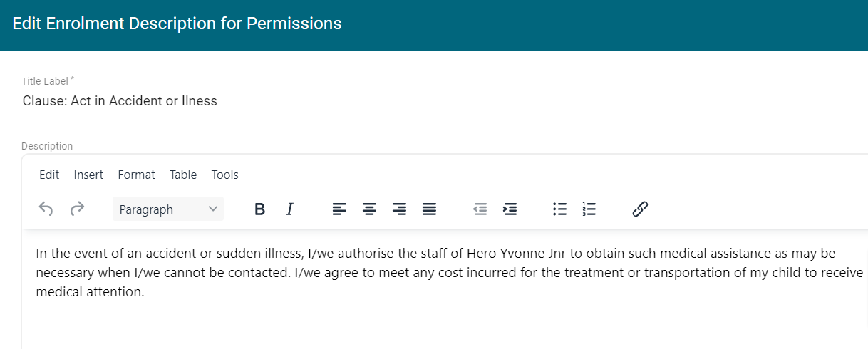Align text to the left

339,209
